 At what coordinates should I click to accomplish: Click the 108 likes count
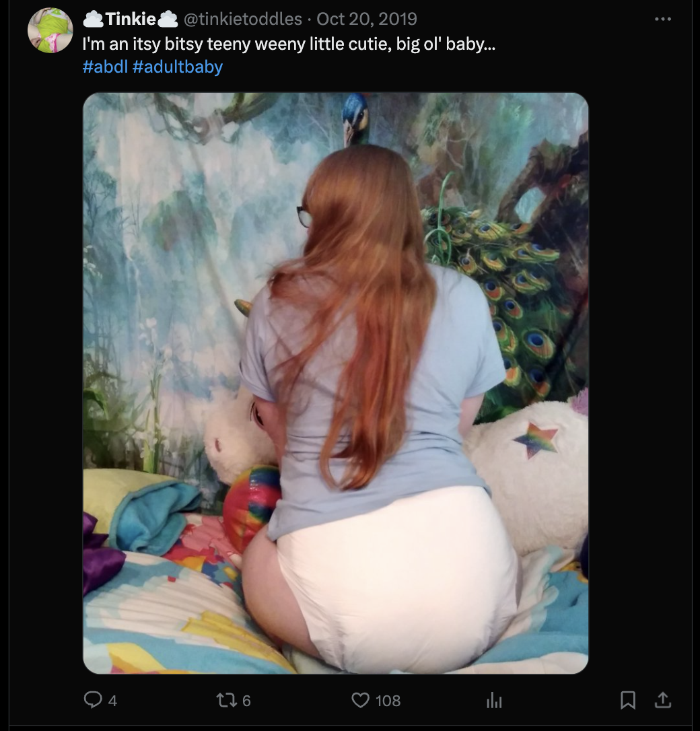[388, 700]
